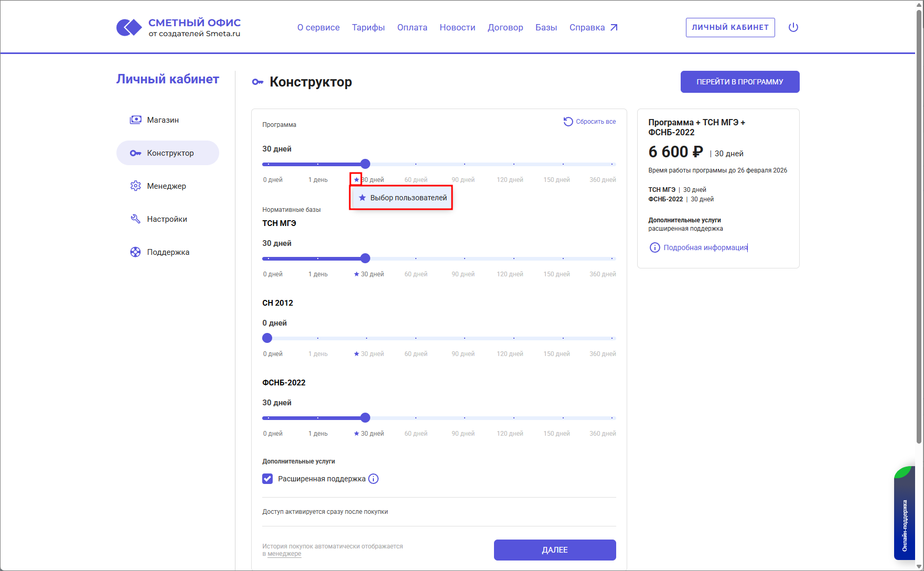This screenshot has height=571, width=924.
Task: Open the Тарифы menu item
Action: coord(368,27)
